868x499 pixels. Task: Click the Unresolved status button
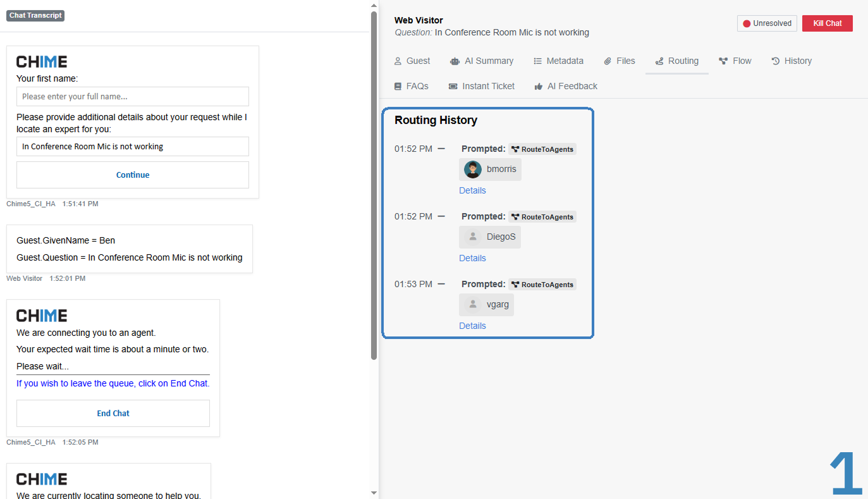coord(767,23)
